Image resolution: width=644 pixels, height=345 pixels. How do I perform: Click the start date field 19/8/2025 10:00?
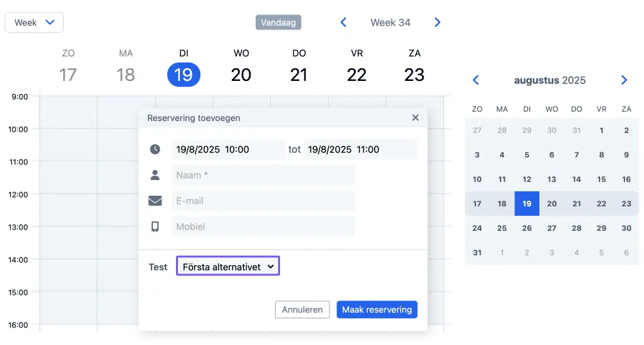coord(229,149)
